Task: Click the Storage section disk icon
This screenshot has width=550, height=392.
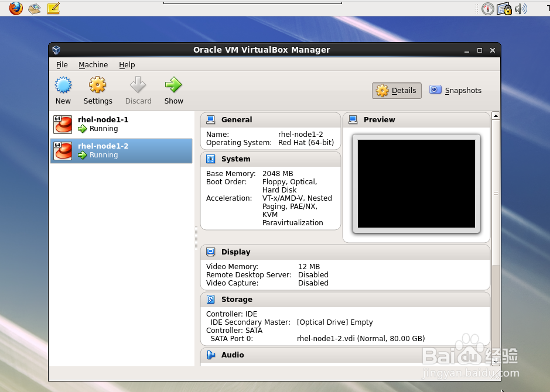Action: (210, 299)
